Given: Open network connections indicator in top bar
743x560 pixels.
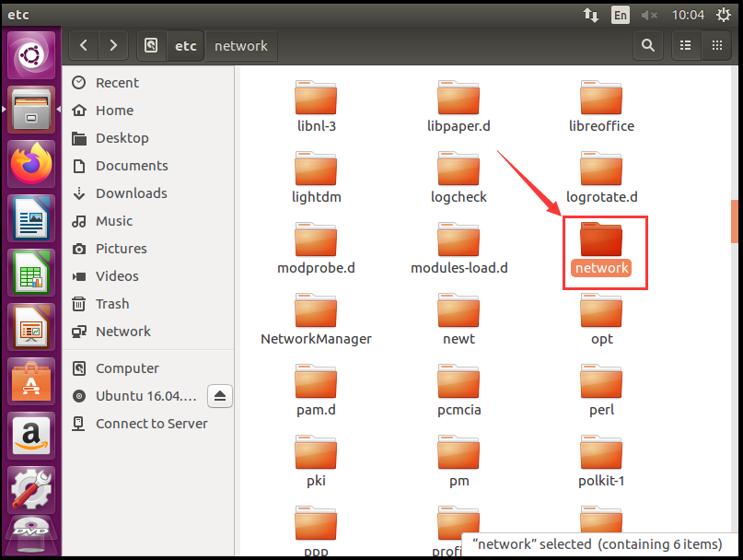Looking at the screenshot, I should 591,15.
